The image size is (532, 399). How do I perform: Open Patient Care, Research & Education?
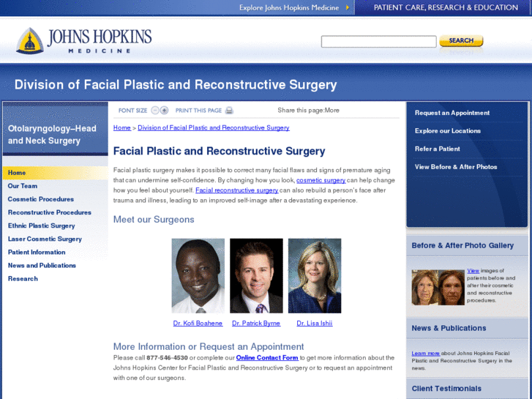click(446, 7)
